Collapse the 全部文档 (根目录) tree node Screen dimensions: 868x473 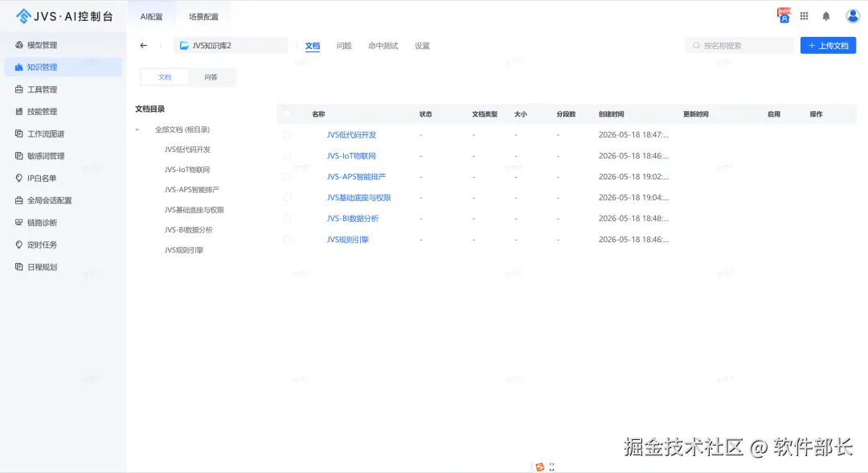tap(137, 130)
